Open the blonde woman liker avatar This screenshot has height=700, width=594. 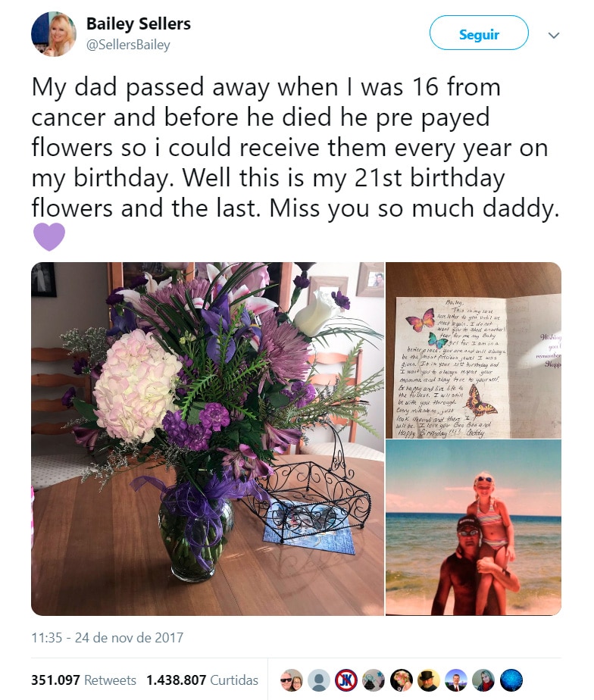coord(483,680)
